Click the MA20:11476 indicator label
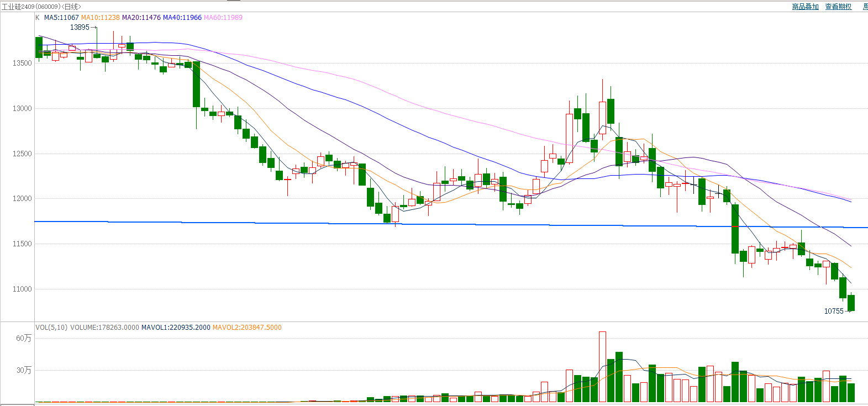The height and width of the screenshot is (406, 868). pos(141,18)
